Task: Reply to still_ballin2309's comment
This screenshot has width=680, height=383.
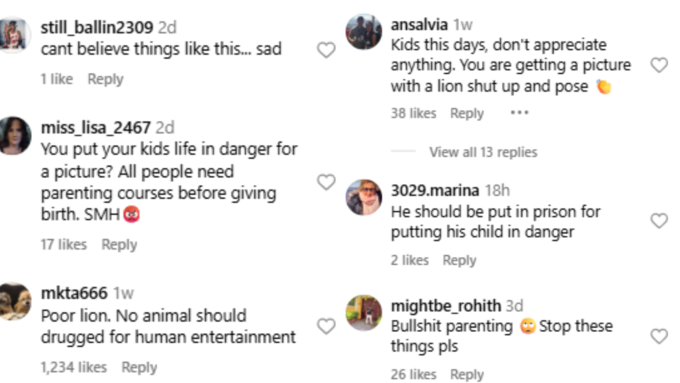Action: 105,79
